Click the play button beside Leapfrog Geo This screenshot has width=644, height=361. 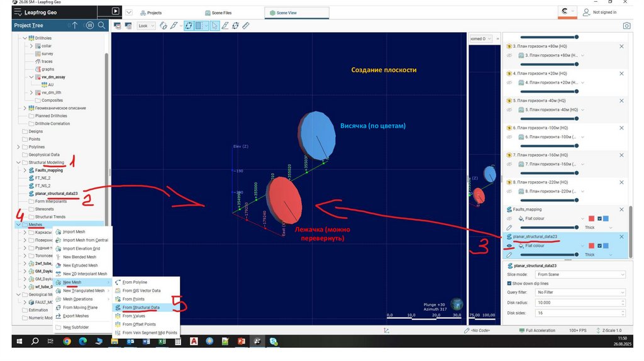pos(116,11)
